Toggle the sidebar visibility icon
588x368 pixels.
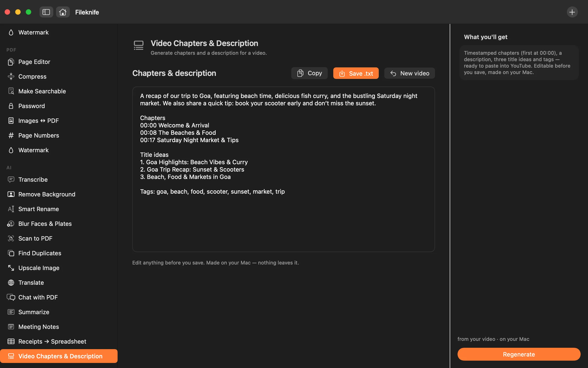pos(46,12)
